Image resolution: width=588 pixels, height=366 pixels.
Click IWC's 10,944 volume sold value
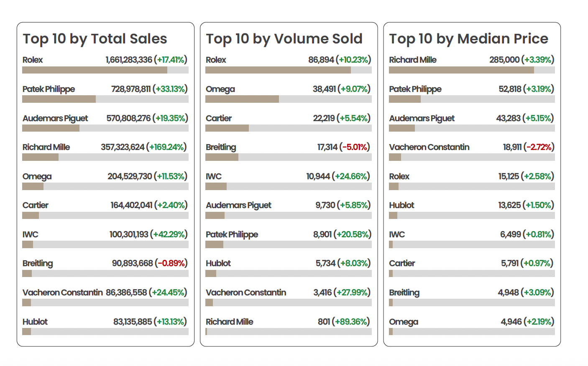318,176
